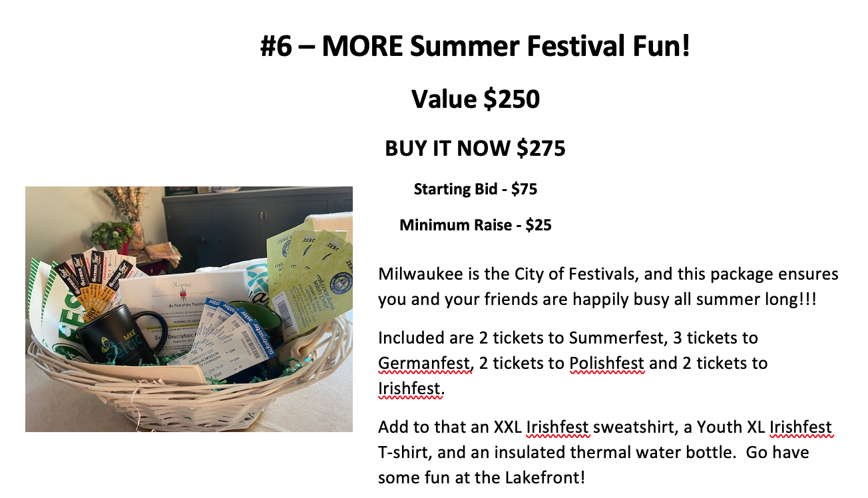Image resolution: width=868 pixels, height=498 pixels.
Task: Click the underlined word "Polishfest"
Action: tap(606, 364)
